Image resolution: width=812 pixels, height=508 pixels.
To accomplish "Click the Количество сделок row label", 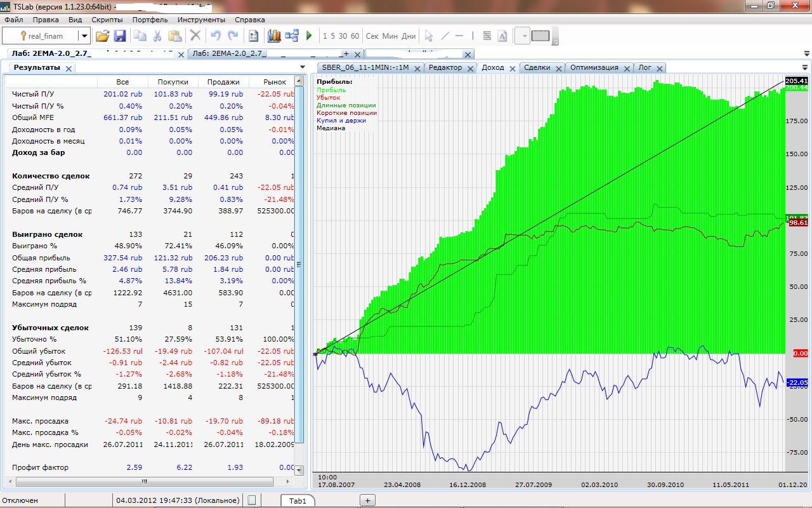I will [51, 176].
